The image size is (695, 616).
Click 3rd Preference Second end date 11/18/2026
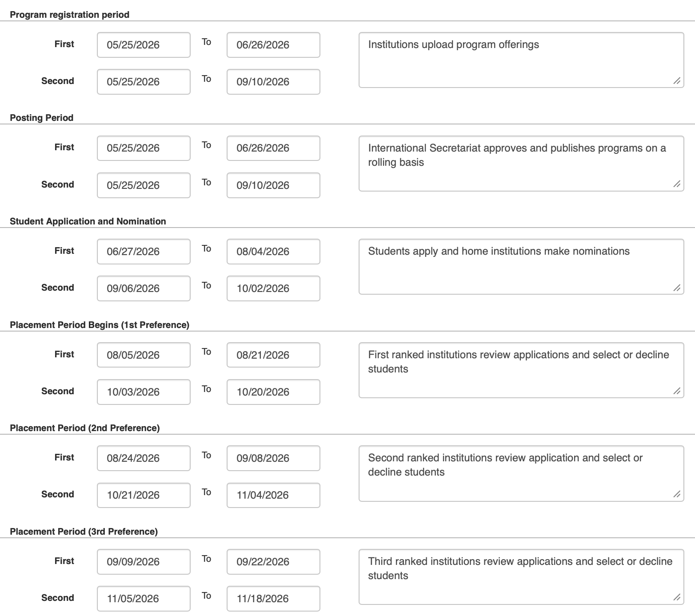pyautogui.click(x=273, y=599)
